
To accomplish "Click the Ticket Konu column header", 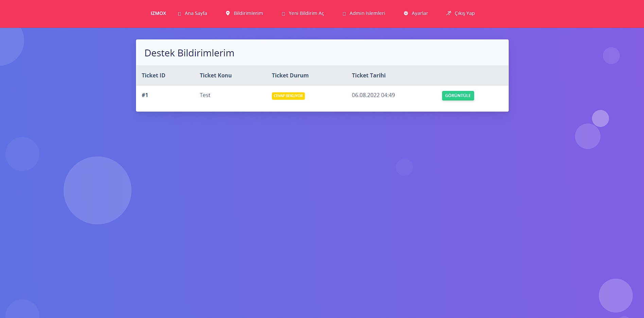I will click(x=215, y=75).
